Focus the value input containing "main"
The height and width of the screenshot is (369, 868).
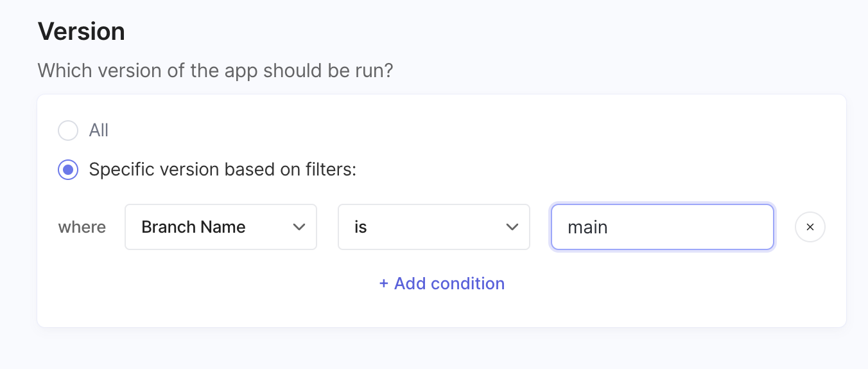[662, 227]
